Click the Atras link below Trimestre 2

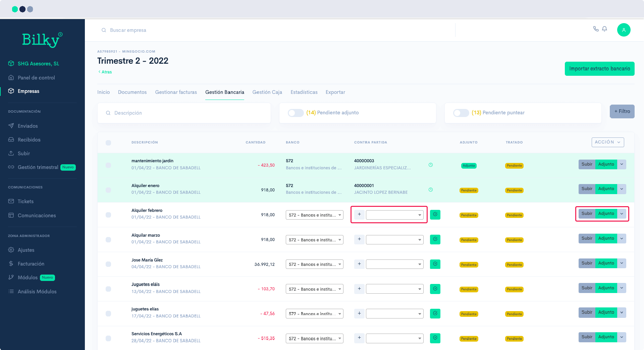coord(105,72)
